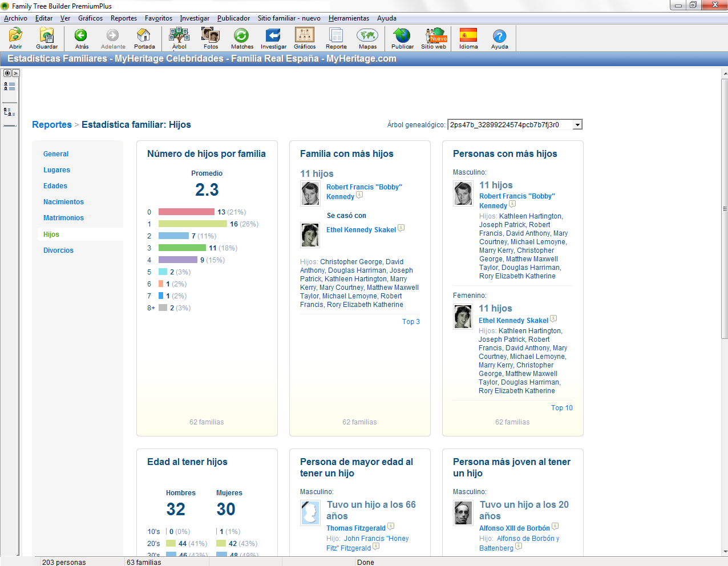Screen dimensions: 728x566
Task: Select General statistics category
Action: (56, 154)
